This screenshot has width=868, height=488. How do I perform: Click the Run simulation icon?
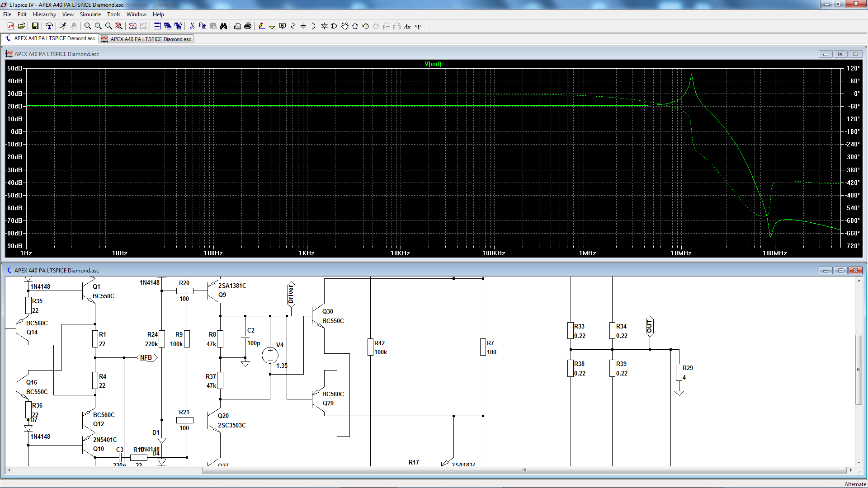63,26
